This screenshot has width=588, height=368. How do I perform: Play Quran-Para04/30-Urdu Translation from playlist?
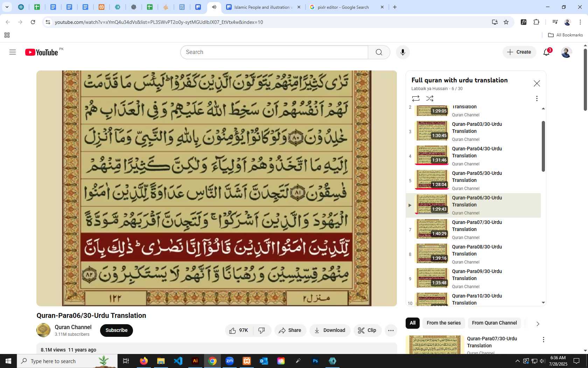coord(473,156)
